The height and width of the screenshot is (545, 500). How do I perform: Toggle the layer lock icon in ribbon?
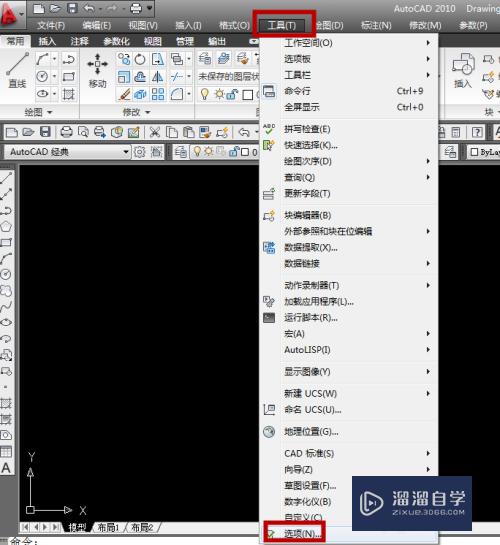point(232,94)
